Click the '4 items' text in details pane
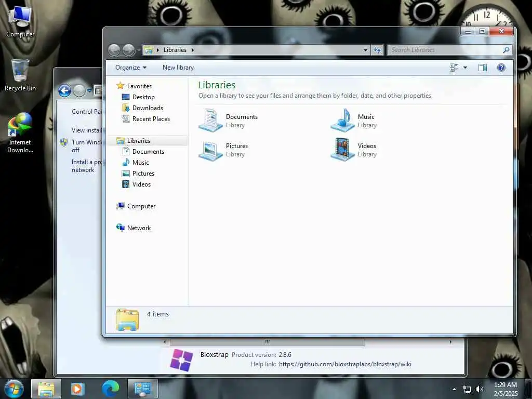The width and height of the screenshot is (532, 399). [158, 314]
